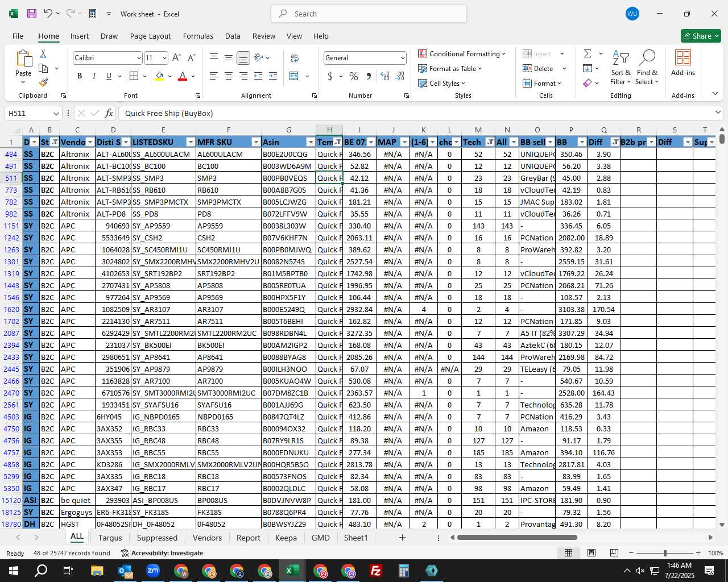The height and width of the screenshot is (582, 728).
Task: Click the Cut scissors icon
Action: point(43,53)
